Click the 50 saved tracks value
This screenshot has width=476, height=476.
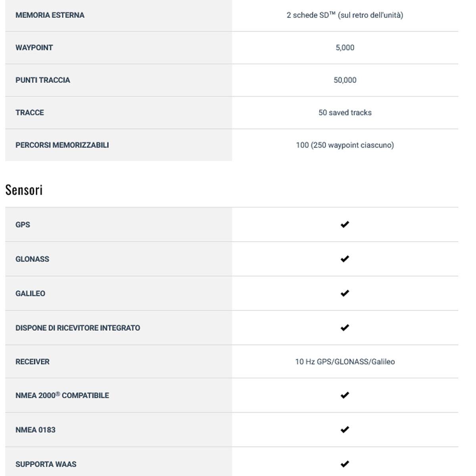[x=345, y=113]
